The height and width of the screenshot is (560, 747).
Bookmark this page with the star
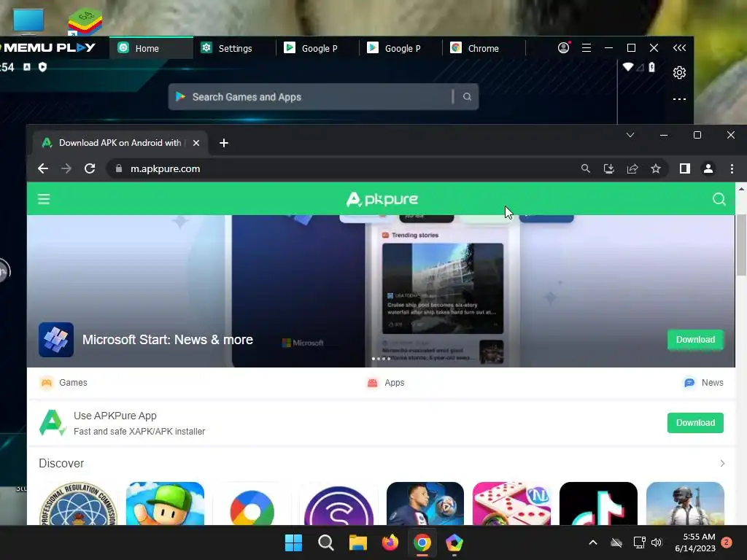(656, 168)
